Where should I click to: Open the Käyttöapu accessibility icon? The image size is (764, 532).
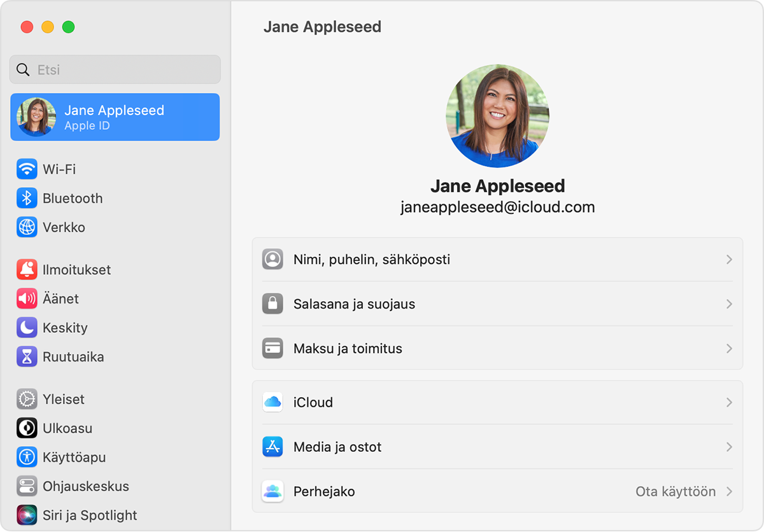pyautogui.click(x=26, y=457)
